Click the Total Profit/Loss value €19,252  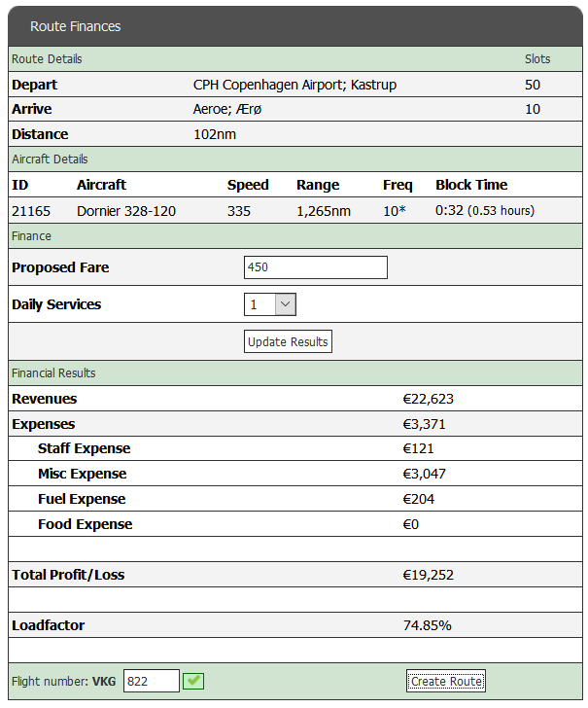click(x=428, y=575)
